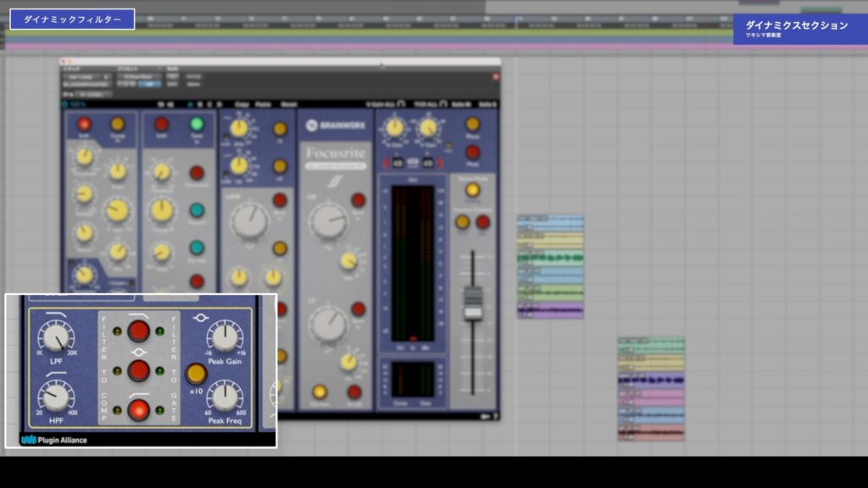Toggle the yellow x10 frequency multiplier button
This screenshot has height=488, width=868.
click(196, 374)
